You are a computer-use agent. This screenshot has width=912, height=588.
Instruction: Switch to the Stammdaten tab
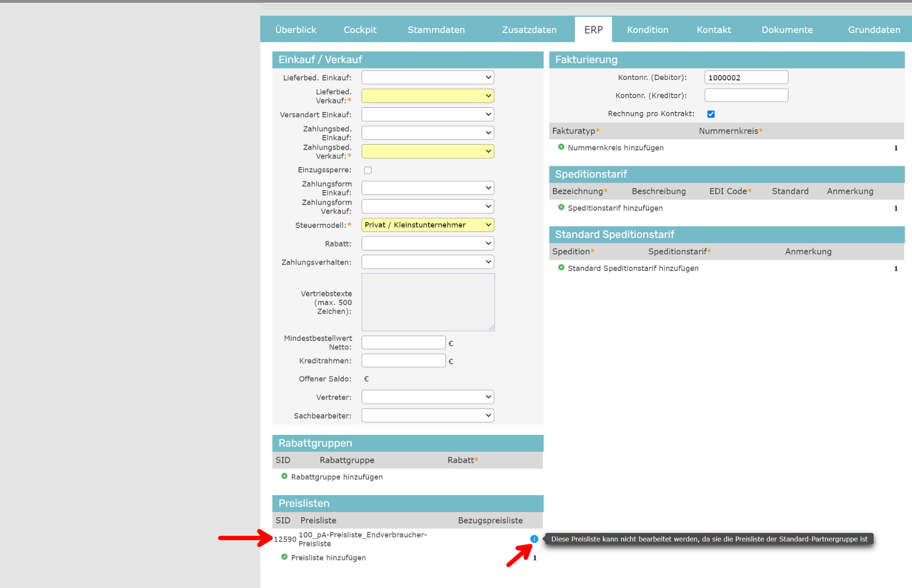point(436,30)
